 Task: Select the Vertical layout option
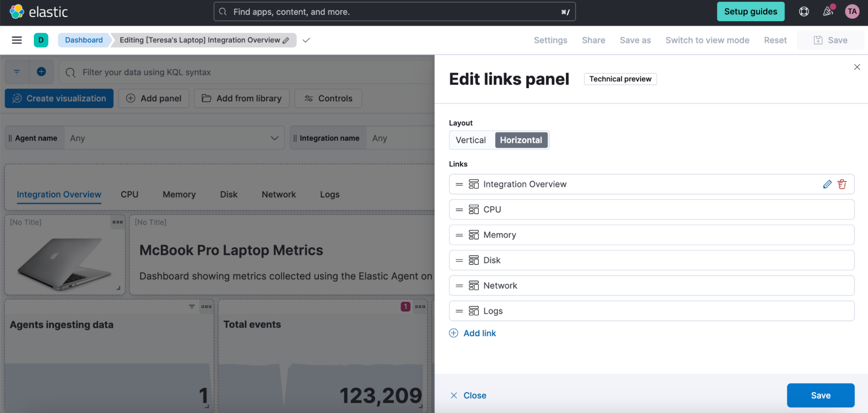pyautogui.click(x=471, y=140)
